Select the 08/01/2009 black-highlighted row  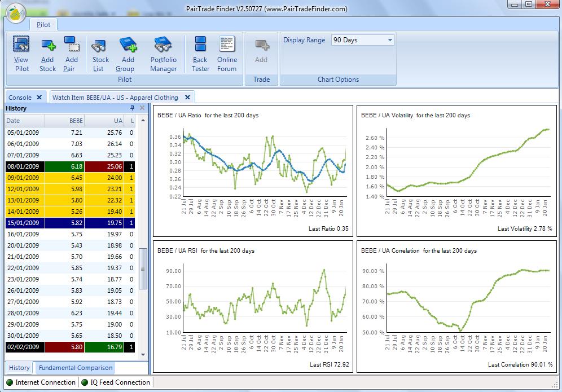(70, 166)
